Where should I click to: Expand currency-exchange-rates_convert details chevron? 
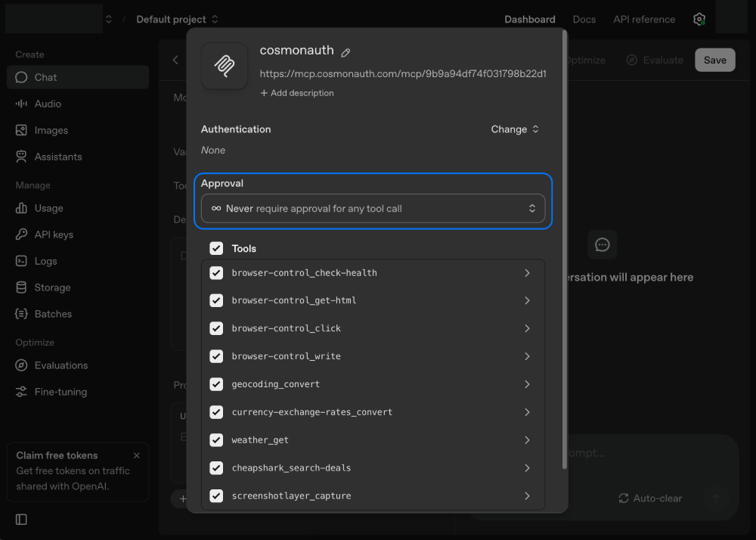point(527,412)
